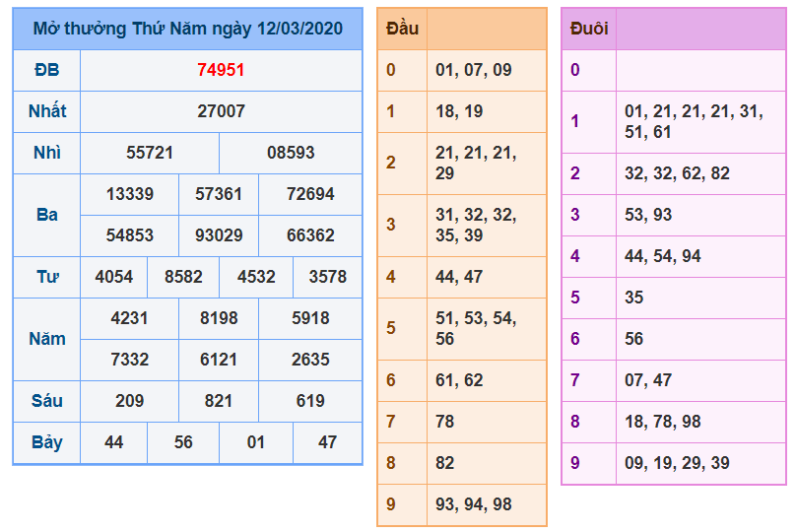Click fourth prize number 8582

coord(183,277)
